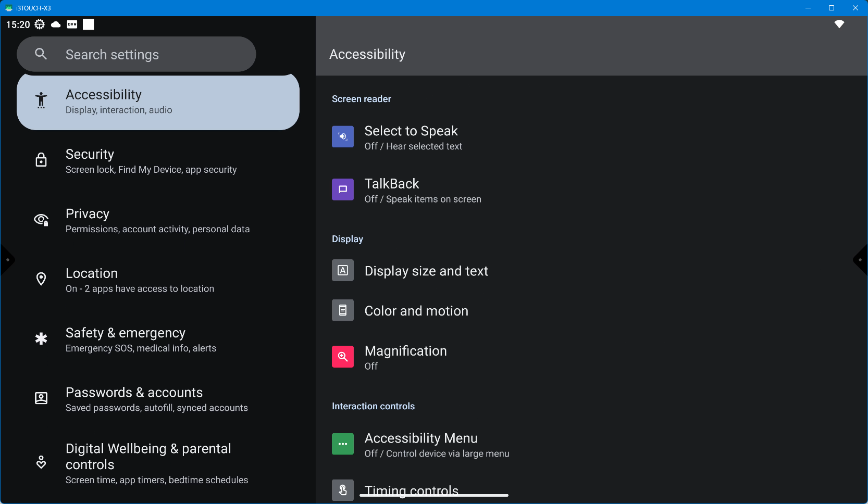Type in the Search settings field
This screenshot has height=504, width=868.
[151, 54]
